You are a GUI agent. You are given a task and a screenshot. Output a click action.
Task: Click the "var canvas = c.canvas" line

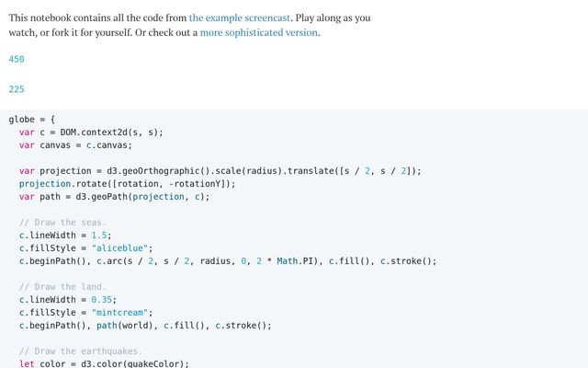(x=75, y=145)
